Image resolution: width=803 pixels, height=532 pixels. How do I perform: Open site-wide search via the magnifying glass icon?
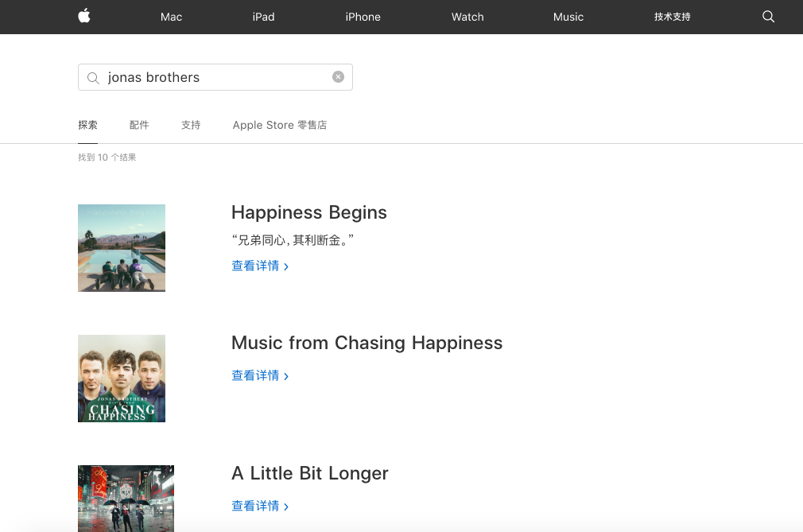coord(767,17)
